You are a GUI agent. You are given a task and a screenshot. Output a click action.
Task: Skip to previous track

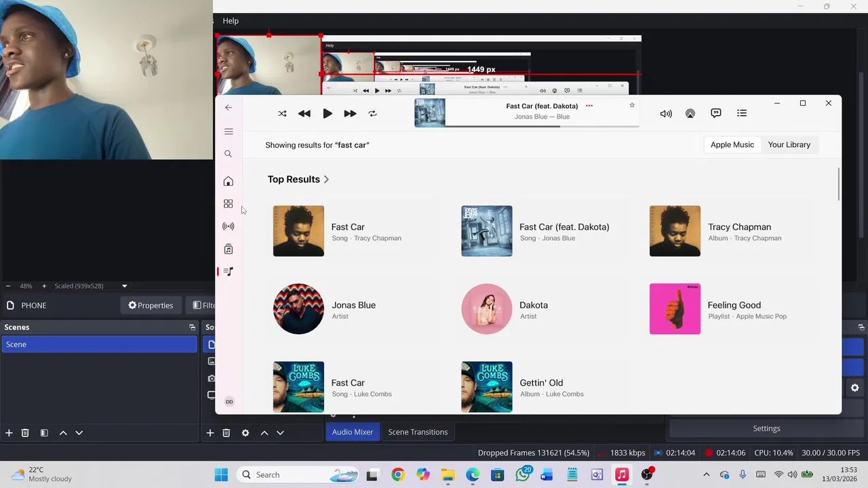pyautogui.click(x=304, y=114)
